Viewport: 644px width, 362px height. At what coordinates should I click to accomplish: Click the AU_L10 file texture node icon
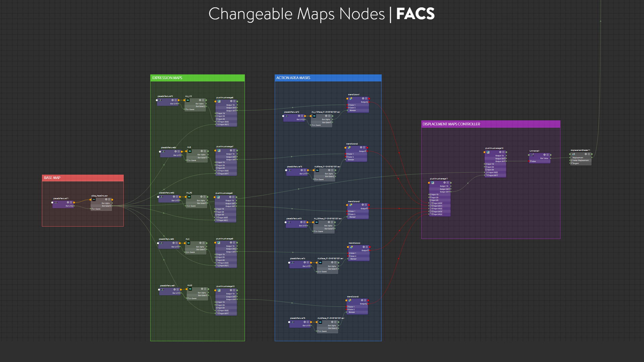[188, 100]
